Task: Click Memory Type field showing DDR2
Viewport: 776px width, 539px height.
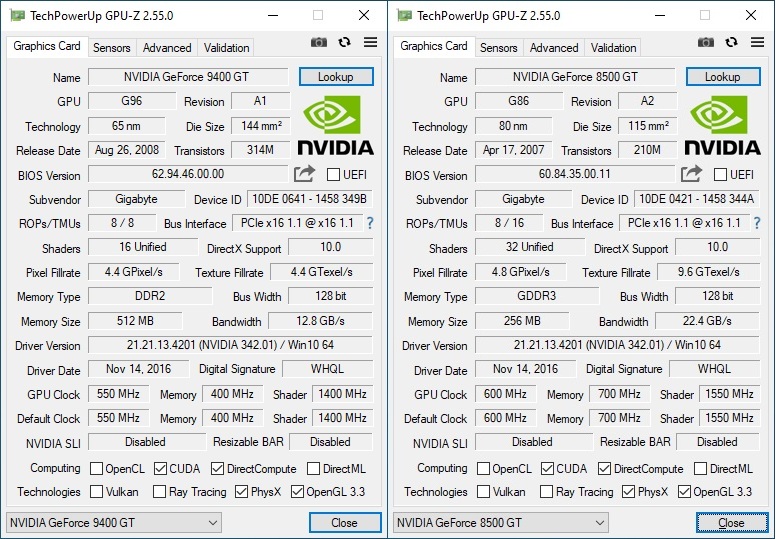Action: click(x=150, y=296)
